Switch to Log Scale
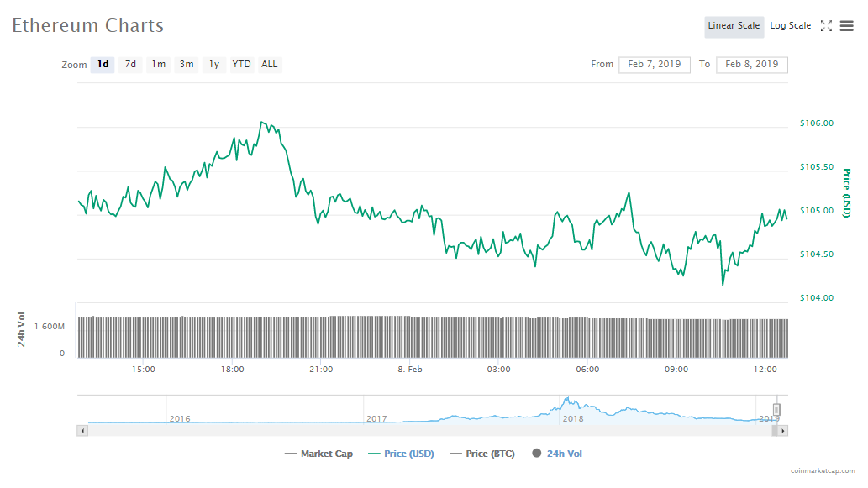 [x=790, y=26]
